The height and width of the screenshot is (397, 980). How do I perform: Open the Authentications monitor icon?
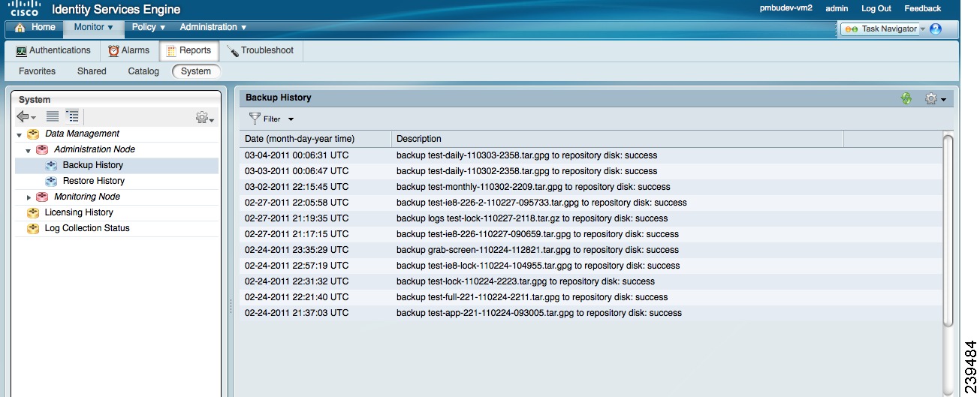[21, 51]
